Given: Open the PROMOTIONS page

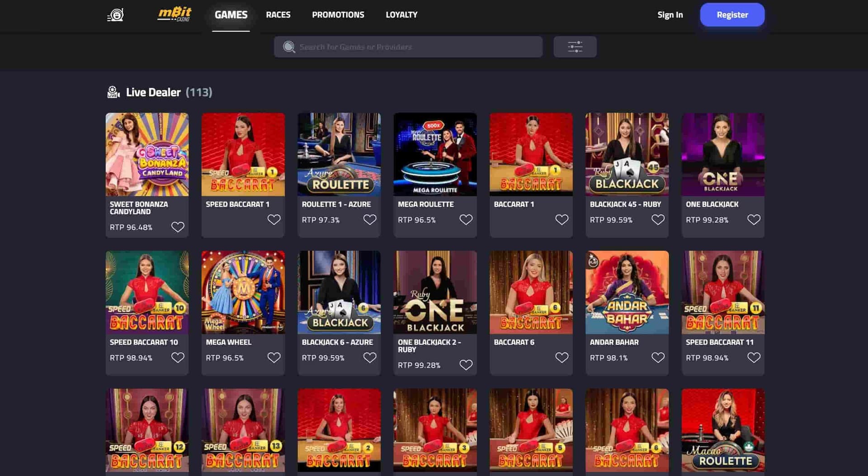Looking at the screenshot, I should 338,14.
